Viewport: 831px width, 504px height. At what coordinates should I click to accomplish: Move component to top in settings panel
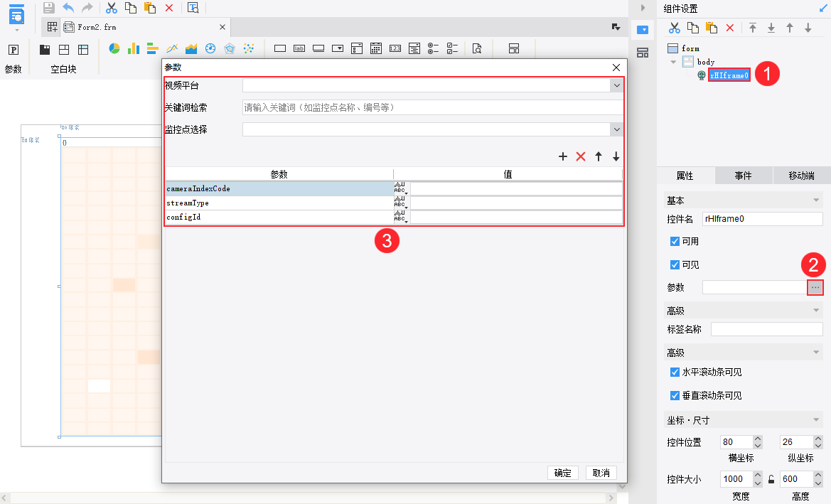[x=753, y=28]
